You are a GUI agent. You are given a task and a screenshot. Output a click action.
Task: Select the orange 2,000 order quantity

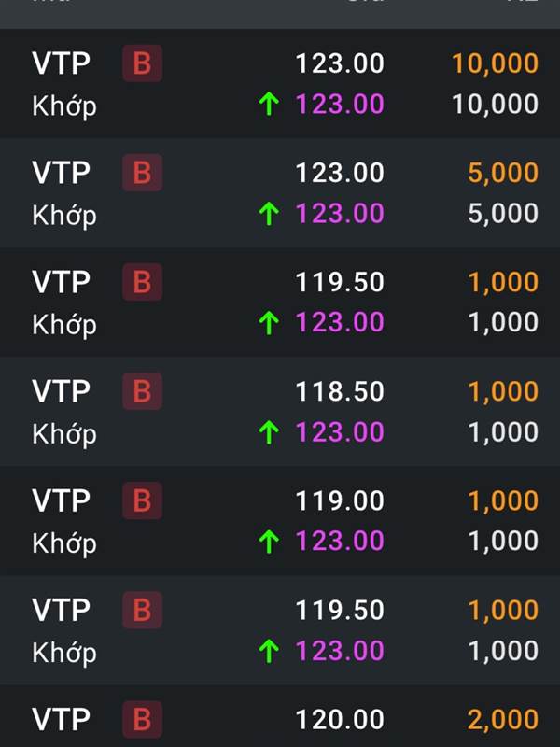[503, 720]
